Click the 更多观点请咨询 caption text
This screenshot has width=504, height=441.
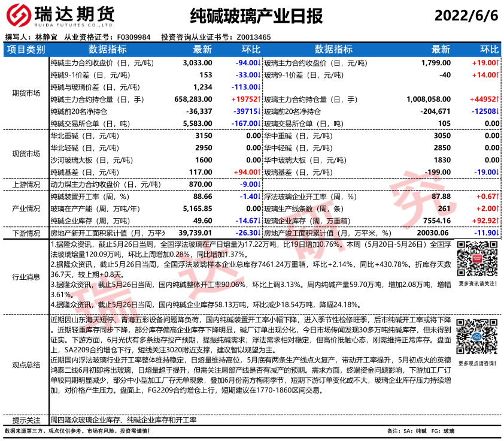[476, 363]
